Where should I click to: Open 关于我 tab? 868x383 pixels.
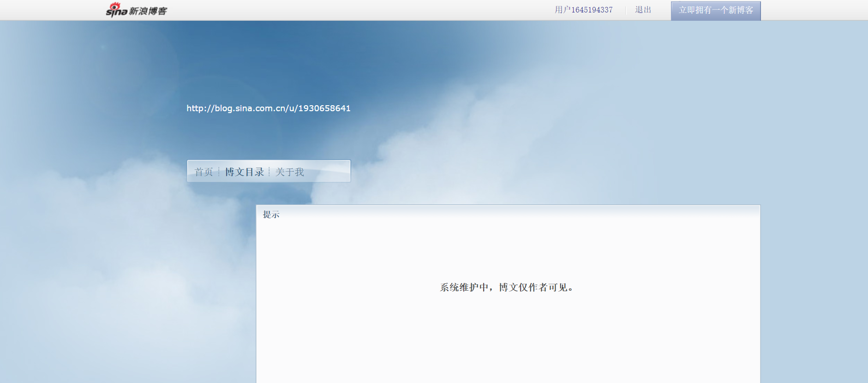290,172
